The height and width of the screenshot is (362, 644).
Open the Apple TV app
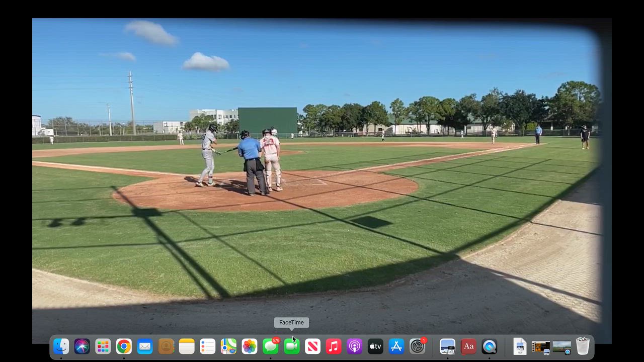click(375, 346)
